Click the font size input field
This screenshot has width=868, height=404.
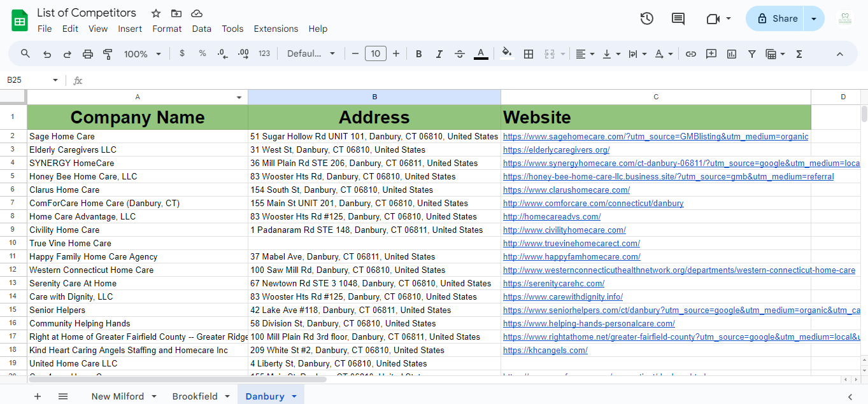376,54
